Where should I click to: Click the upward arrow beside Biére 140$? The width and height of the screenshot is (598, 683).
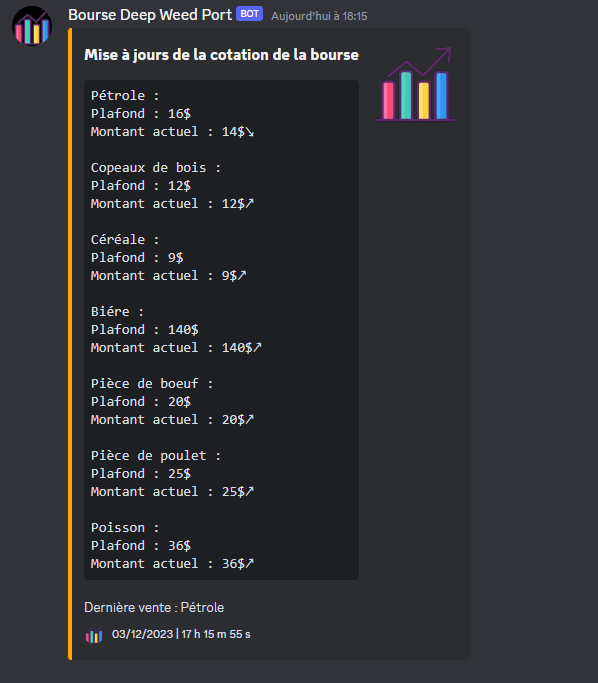[257, 347]
